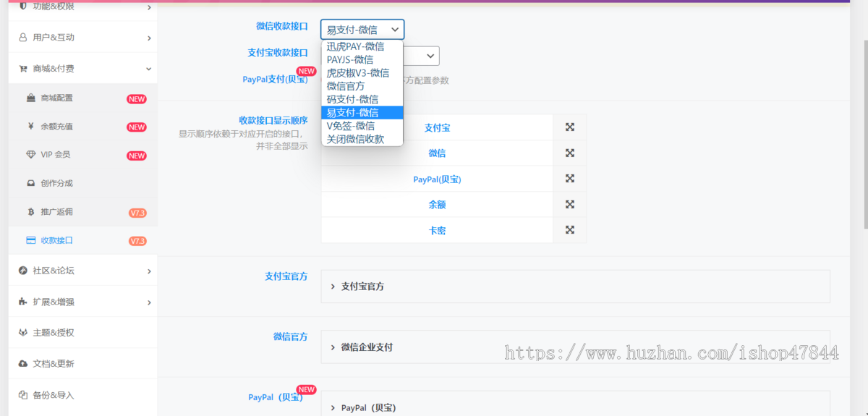The width and height of the screenshot is (868, 416).
Task: Click the PayPal支付(贝宝) field label
Action: coord(275,79)
